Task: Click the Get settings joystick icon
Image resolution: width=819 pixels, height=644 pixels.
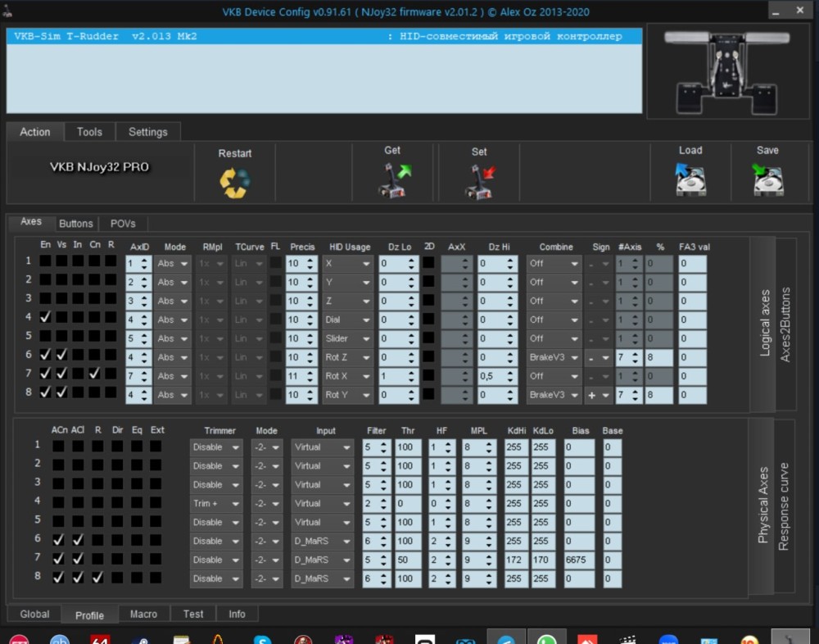Action: [393, 180]
